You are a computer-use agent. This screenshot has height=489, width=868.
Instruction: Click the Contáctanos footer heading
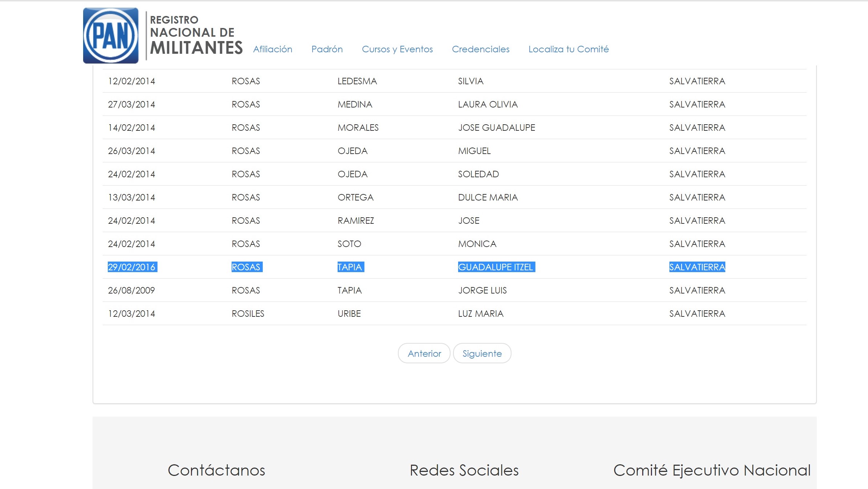(216, 470)
